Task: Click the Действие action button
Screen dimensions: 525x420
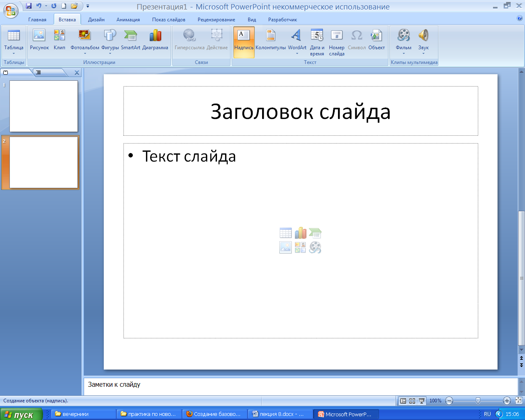Action: [x=217, y=40]
